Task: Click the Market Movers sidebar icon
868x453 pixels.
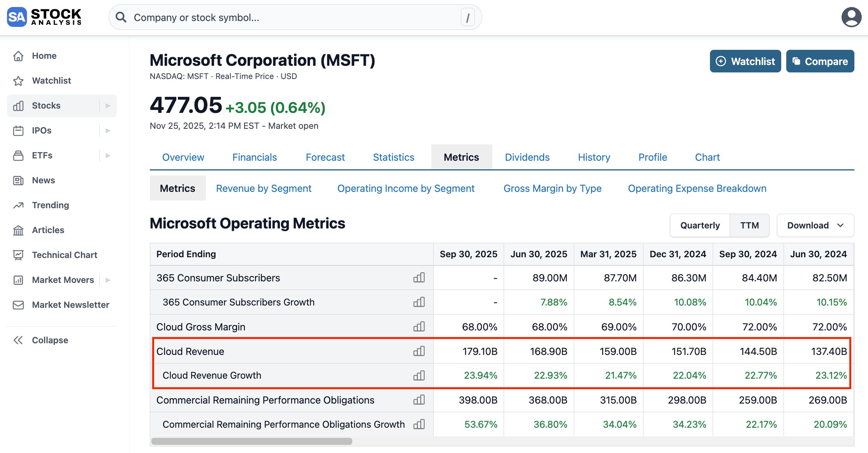Action: click(18, 280)
